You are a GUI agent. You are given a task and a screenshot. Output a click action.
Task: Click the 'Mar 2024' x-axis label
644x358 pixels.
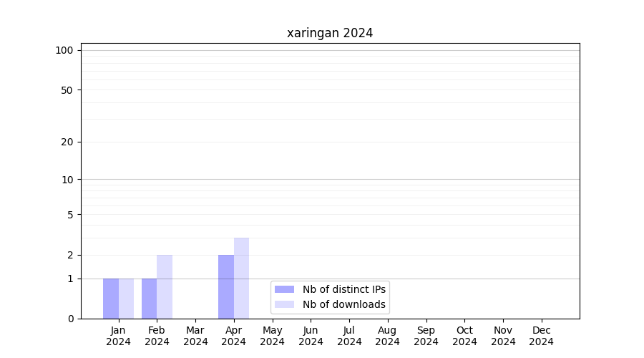(x=195, y=336)
